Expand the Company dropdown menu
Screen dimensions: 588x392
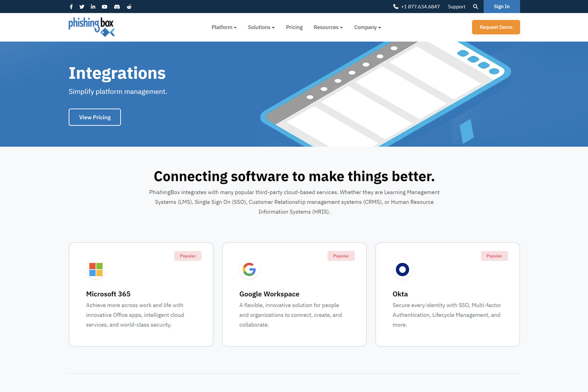(368, 27)
